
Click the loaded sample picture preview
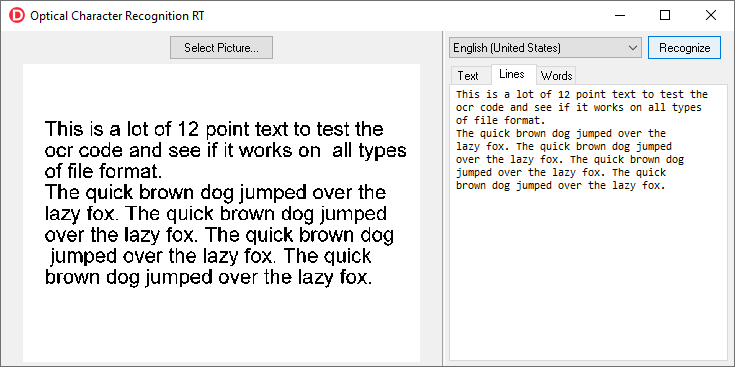(x=221, y=213)
